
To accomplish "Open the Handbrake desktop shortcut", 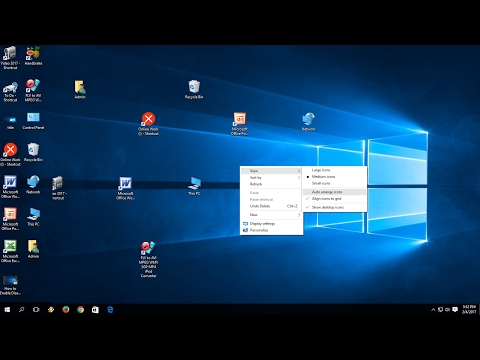I will click(x=33, y=56).
